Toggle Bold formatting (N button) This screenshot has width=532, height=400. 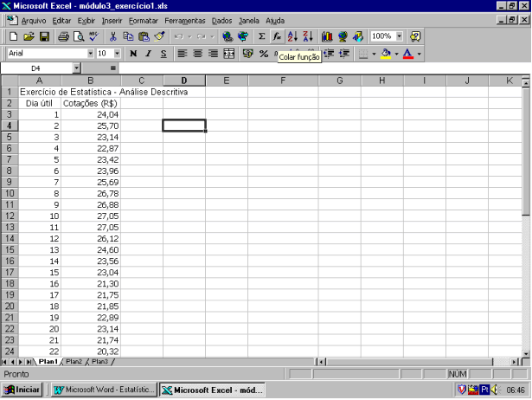[x=133, y=54]
